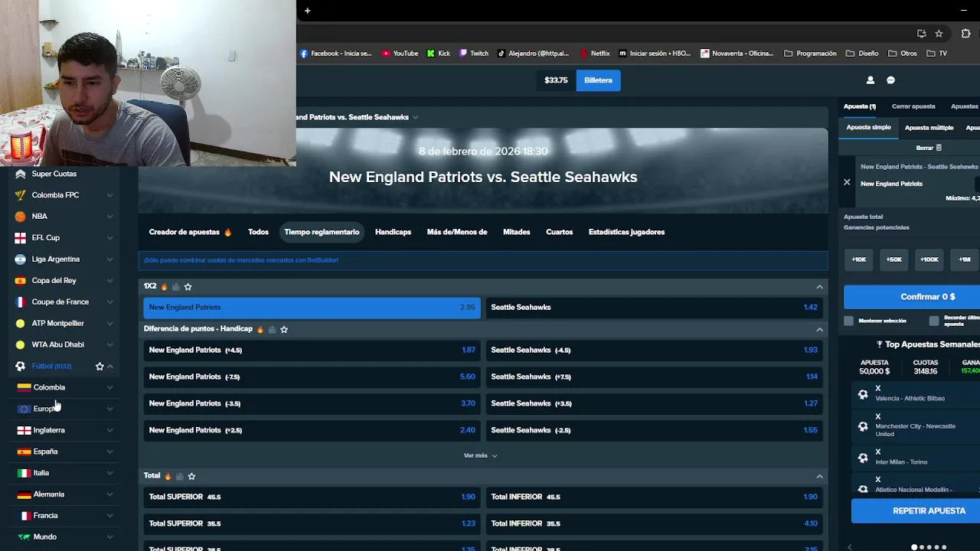This screenshot has width=980, height=551.
Task: Collapse the Fútbol sport section chevron
Action: coord(110,367)
